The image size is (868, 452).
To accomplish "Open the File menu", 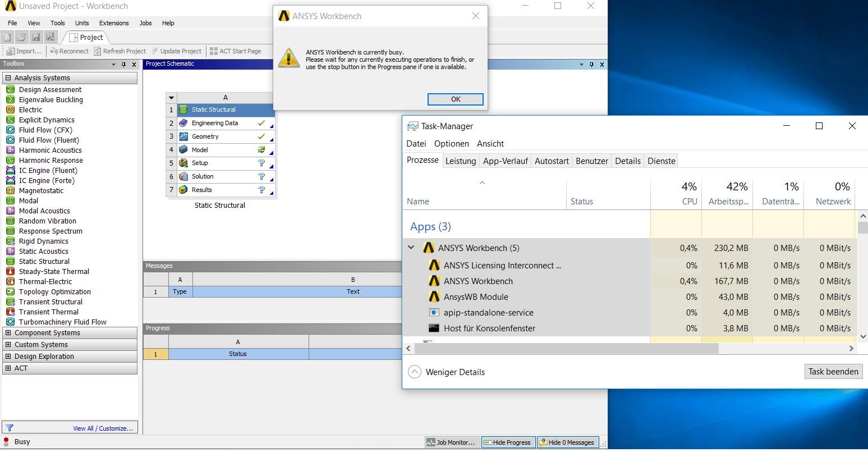I will point(12,23).
